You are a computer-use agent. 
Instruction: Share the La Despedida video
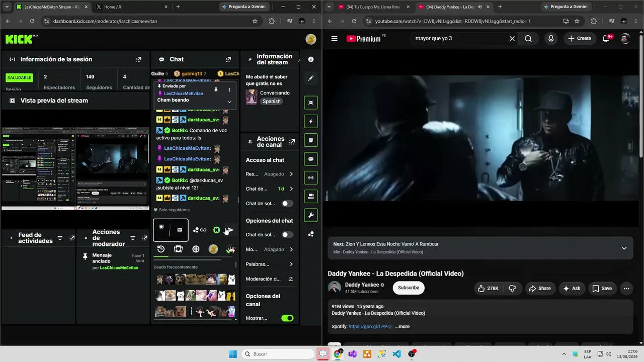(540, 288)
